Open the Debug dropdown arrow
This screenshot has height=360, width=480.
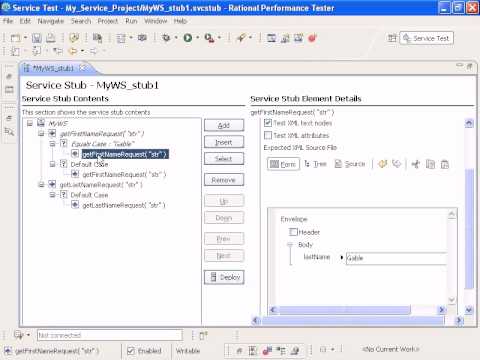176,38
